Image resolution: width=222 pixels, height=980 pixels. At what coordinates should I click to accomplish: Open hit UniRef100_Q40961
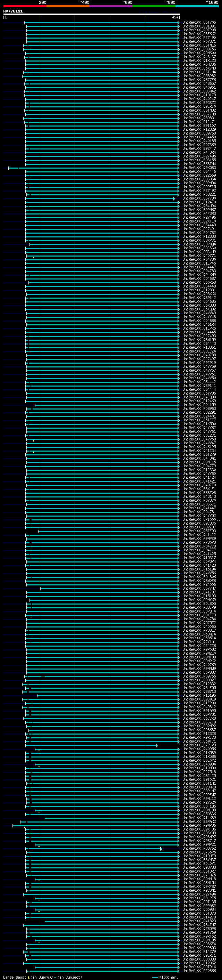(x=199, y=88)
